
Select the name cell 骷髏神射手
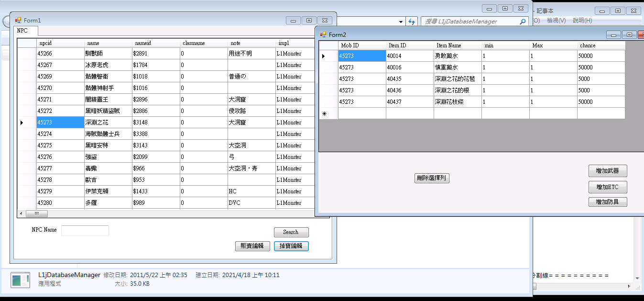tap(108, 88)
